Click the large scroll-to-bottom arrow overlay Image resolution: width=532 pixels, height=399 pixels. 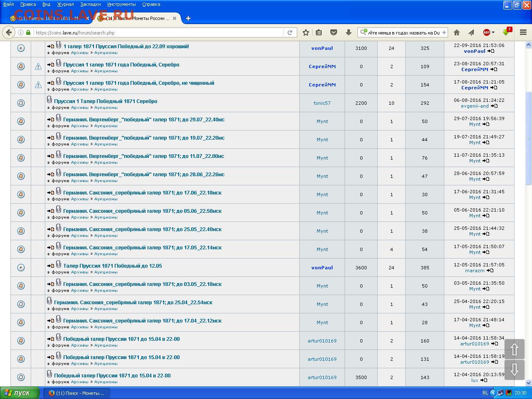(515, 369)
